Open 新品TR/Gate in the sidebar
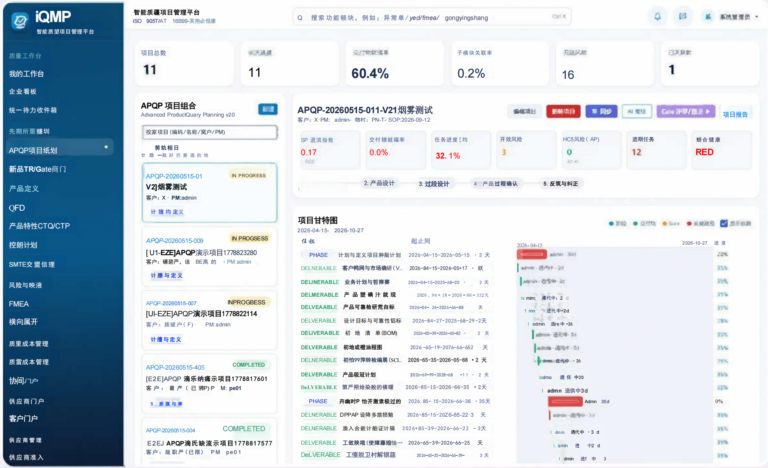This screenshot has height=468, width=768. coord(37,169)
